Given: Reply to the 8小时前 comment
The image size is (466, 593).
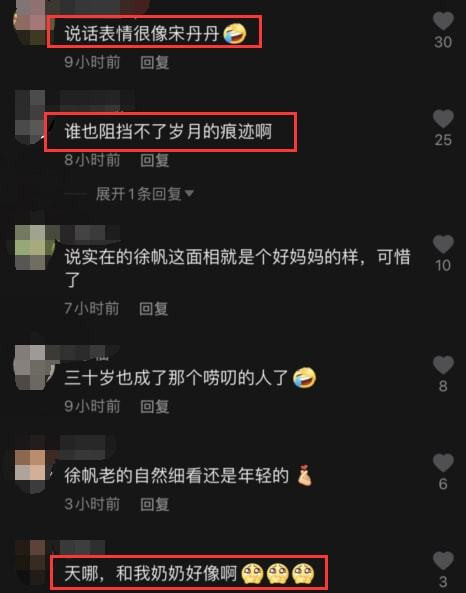Looking at the screenshot, I should 154,160.
